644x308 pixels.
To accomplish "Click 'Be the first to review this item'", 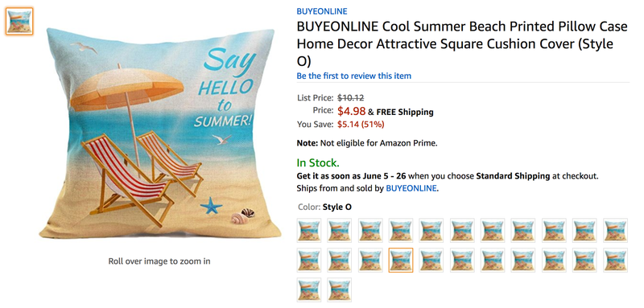I will (353, 76).
